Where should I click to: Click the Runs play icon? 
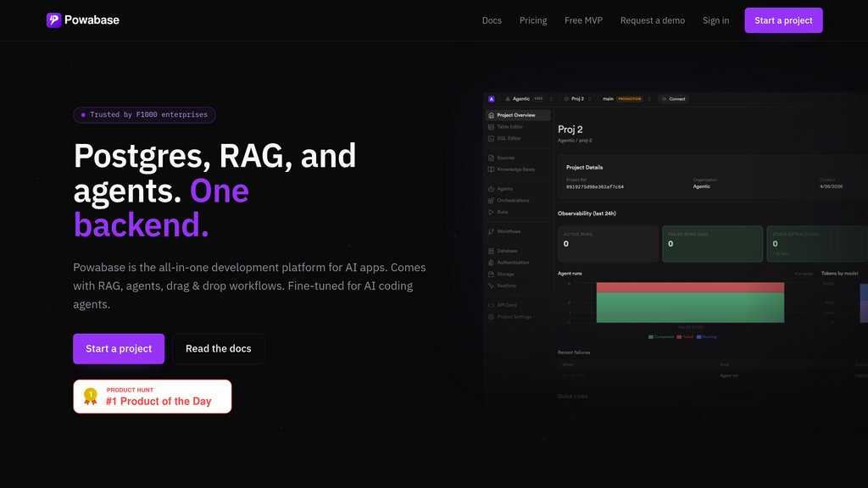[491, 212]
